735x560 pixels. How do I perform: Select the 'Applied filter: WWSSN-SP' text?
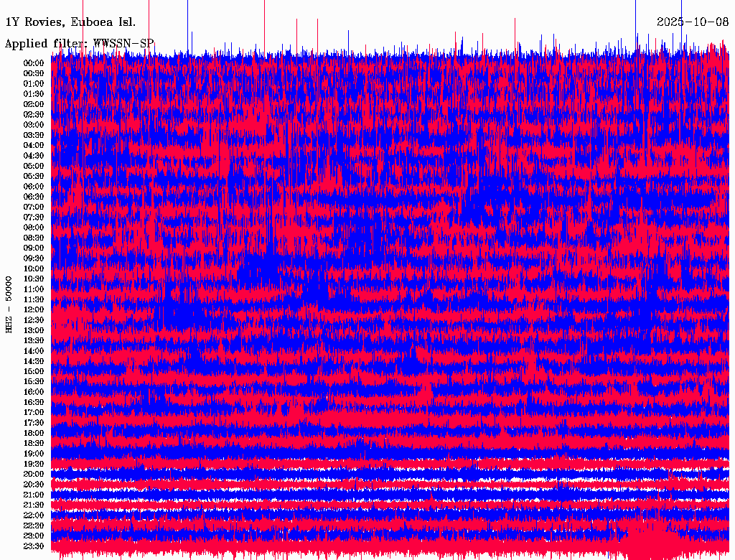point(79,43)
